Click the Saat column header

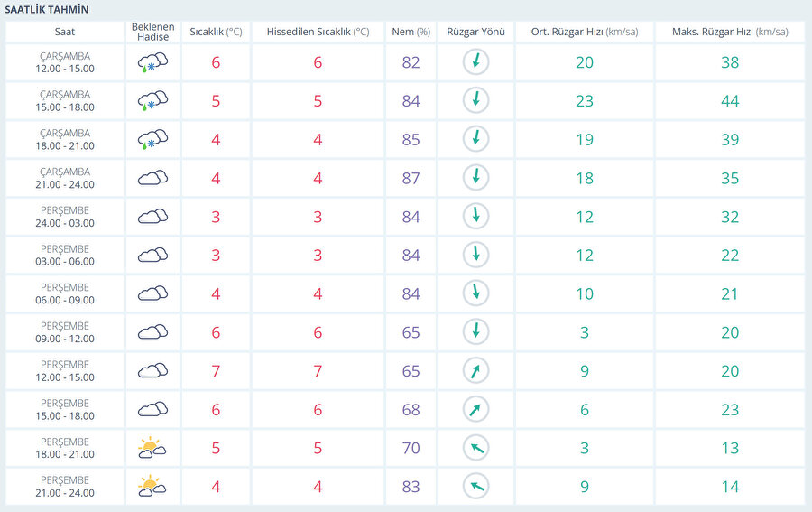click(65, 32)
